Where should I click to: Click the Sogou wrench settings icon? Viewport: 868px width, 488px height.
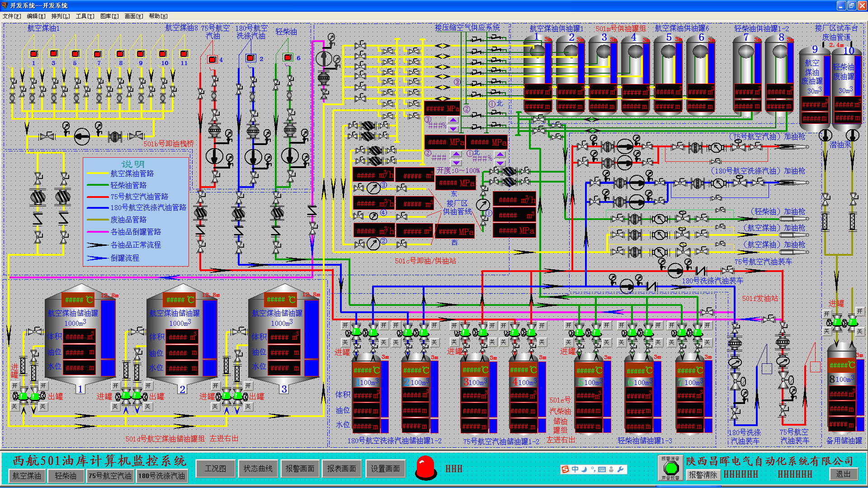pos(620,469)
